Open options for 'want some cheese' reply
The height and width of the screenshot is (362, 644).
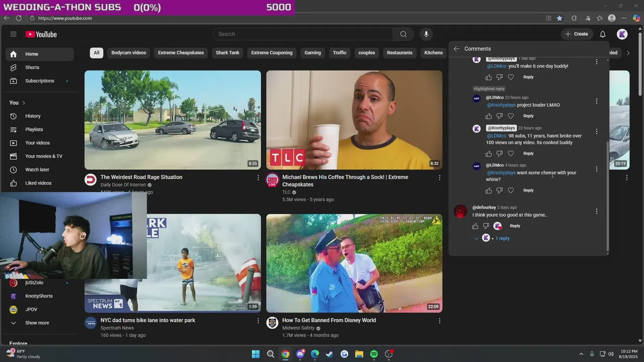click(x=597, y=169)
